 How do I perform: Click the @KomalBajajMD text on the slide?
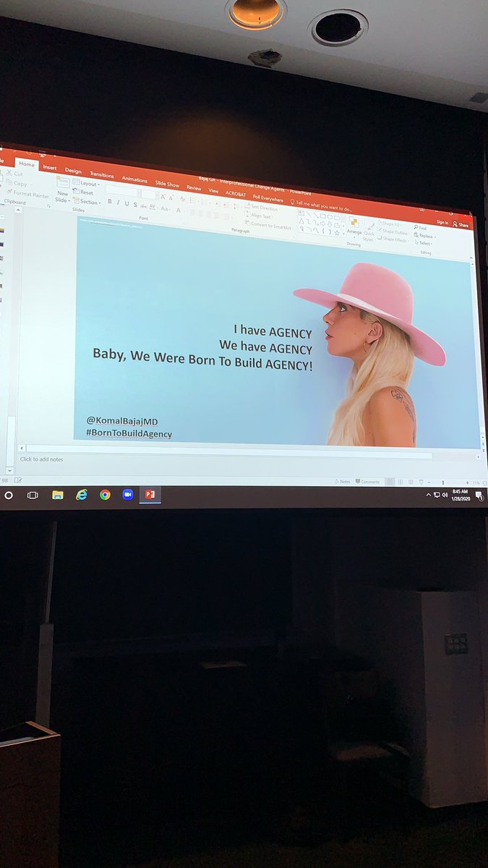point(124,420)
